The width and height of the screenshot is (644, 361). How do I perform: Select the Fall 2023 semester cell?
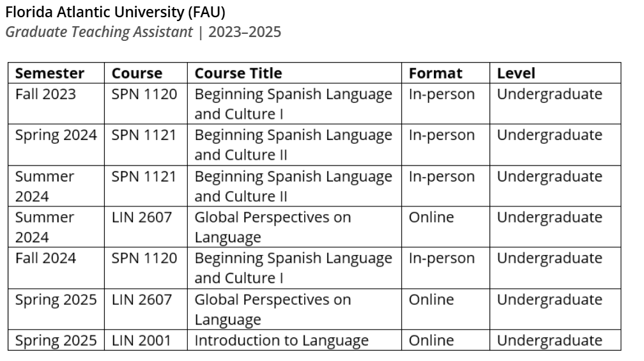pyautogui.click(x=56, y=104)
